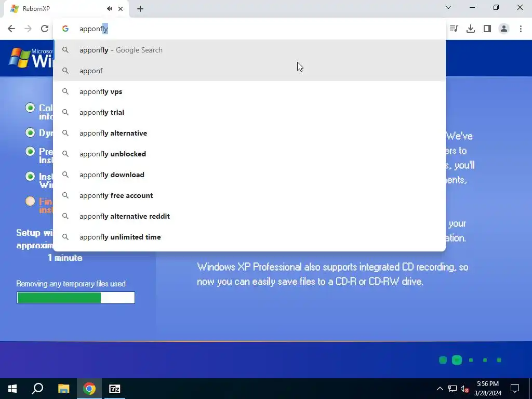Open the Chrome downloads icon
532x399 pixels.
tap(471, 29)
